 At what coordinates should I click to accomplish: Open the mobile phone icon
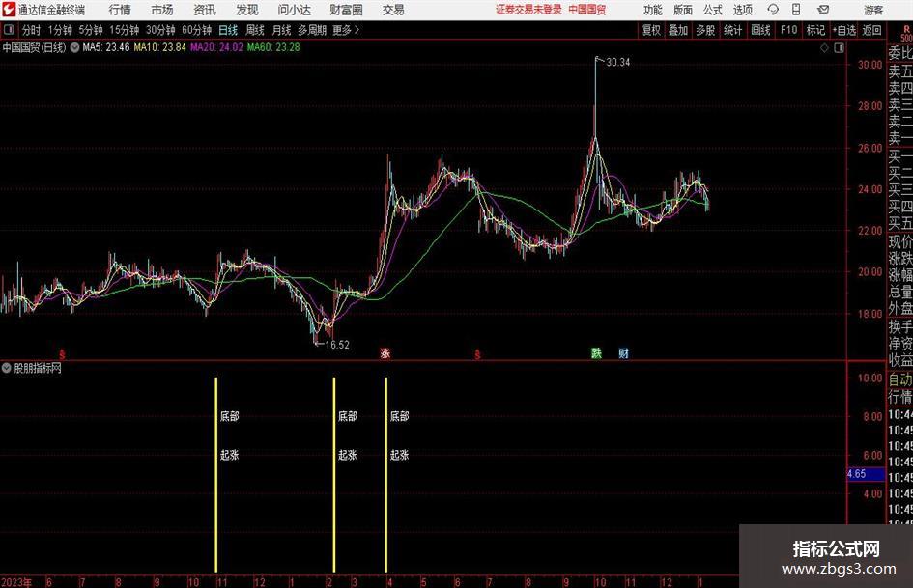tap(796, 10)
